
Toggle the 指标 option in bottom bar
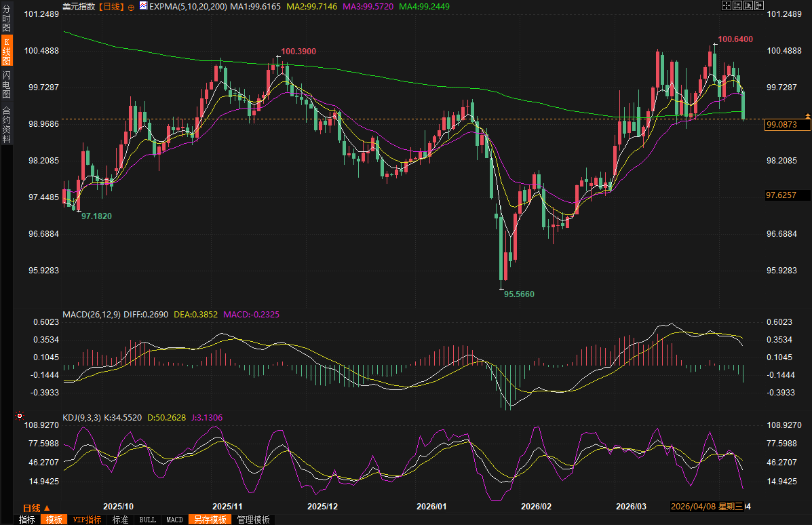[27, 520]
